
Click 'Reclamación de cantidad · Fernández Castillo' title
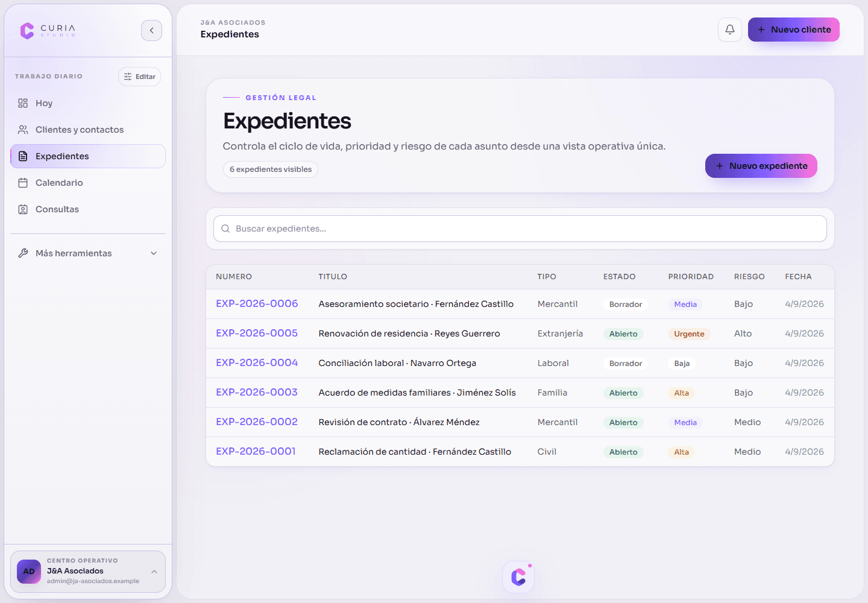(415, 452)
